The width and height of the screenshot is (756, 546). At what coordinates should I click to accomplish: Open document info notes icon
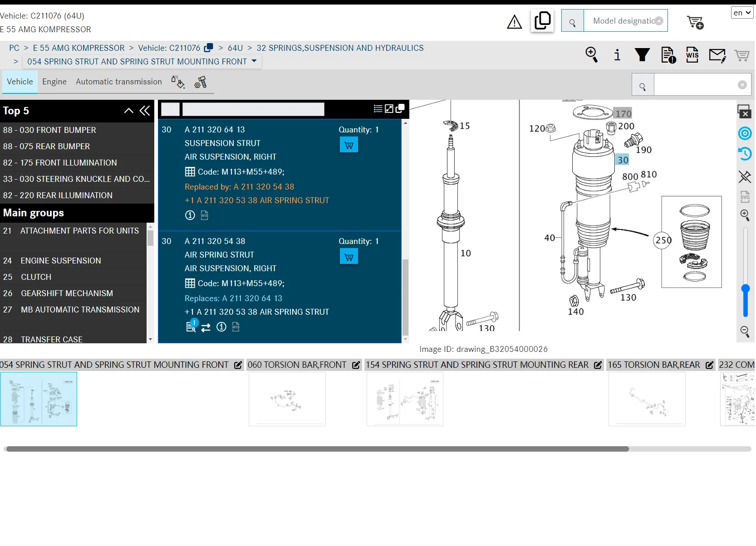(668, 55)
